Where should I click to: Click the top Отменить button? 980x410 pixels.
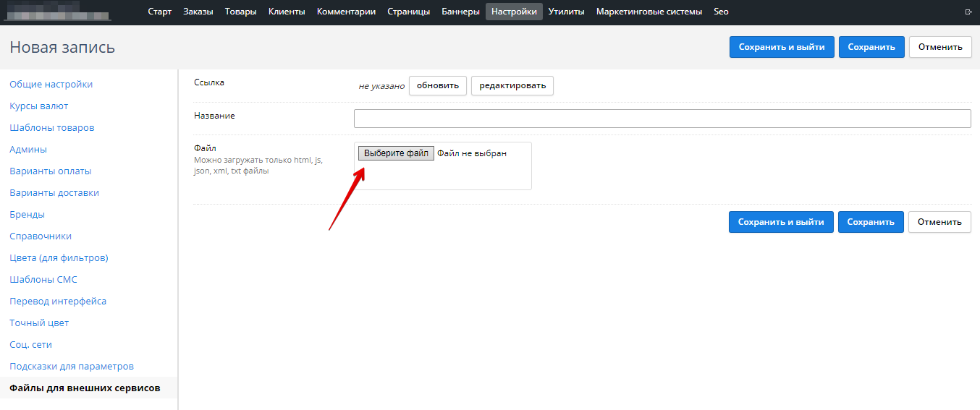[940, 47]
